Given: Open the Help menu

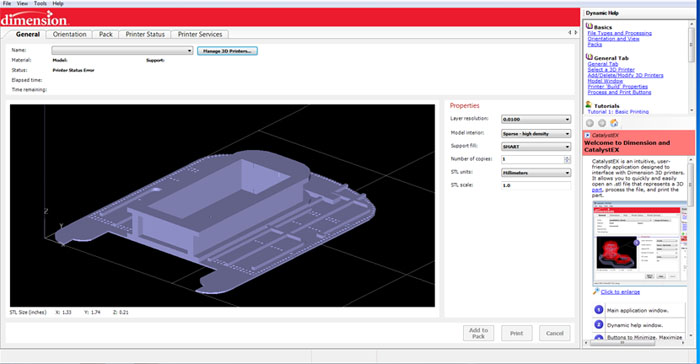Looking at the screenshot, I should tap(58, 3).
